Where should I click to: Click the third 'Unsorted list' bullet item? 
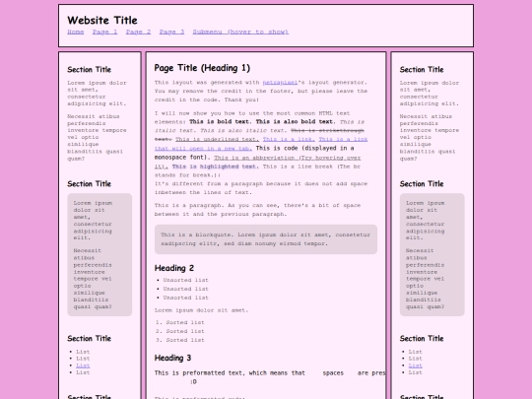(185, 298)
